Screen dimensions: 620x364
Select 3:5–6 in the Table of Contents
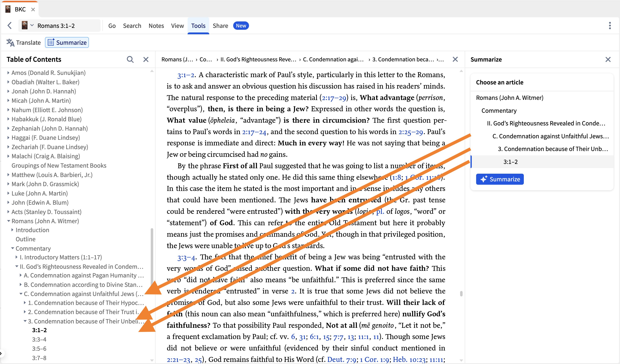pyautogui.click(x=39, y=349)
